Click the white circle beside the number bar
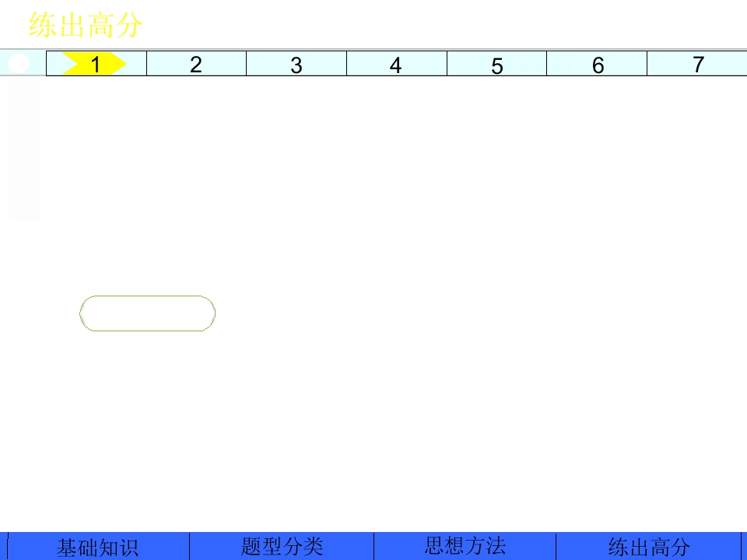 pos(19,63)
